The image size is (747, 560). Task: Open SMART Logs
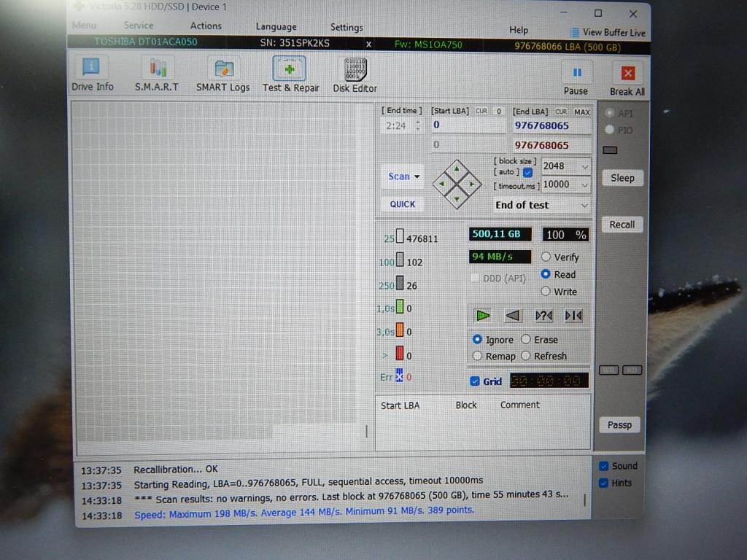[x=222, y=74]
